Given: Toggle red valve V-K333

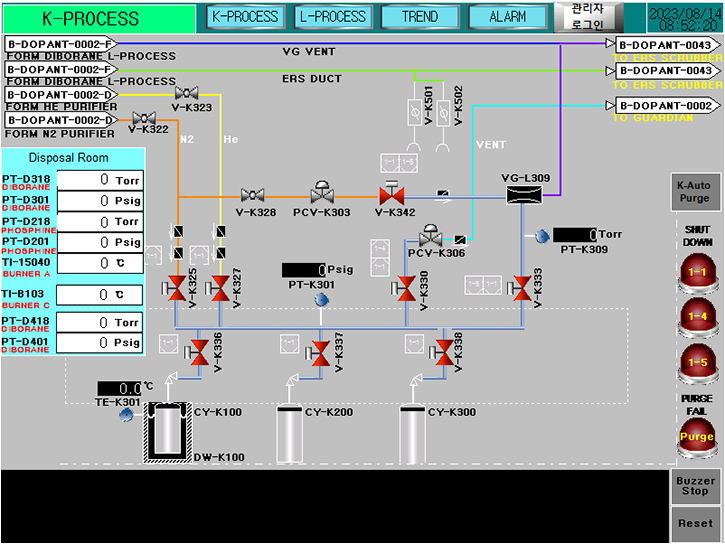Looking at the screenshot, I should (519, 288).
